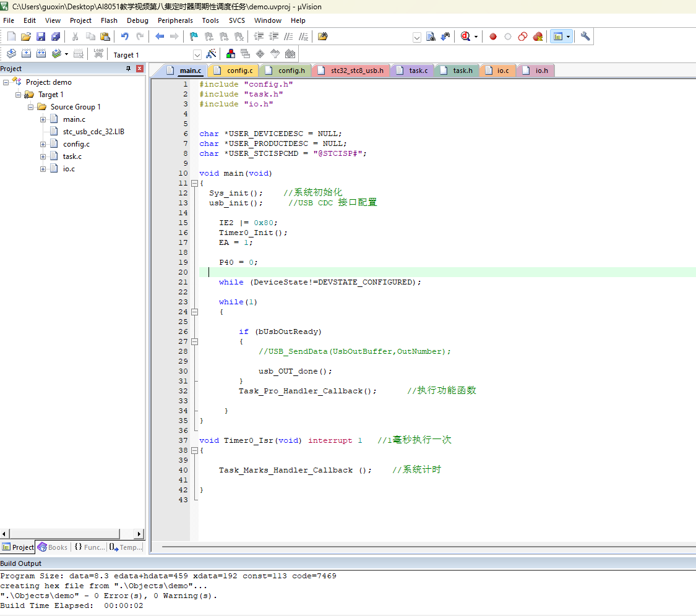Image resolution: width=696 pixels, height=616 pixels.
Task: Click the Open file folder icon
Action: pos(26,36)
